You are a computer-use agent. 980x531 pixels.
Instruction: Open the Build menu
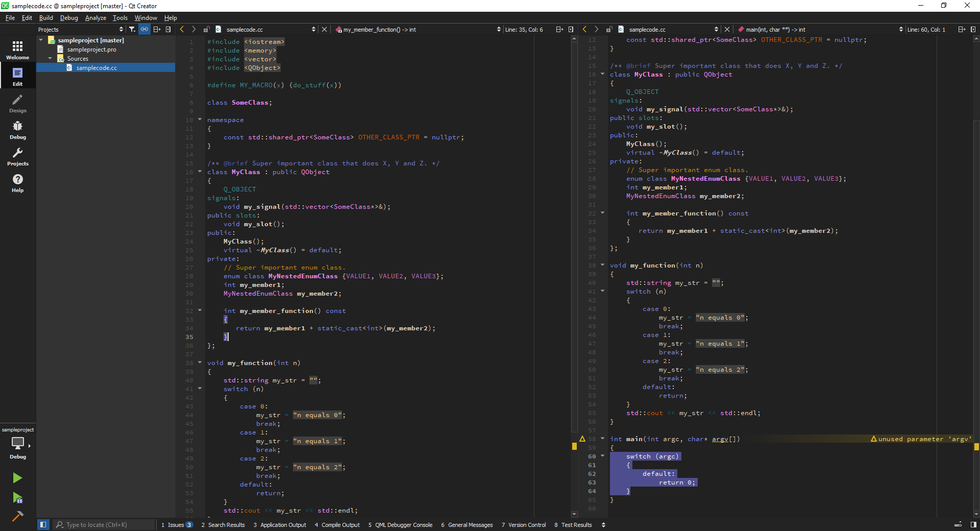click(x=46, y=18)
